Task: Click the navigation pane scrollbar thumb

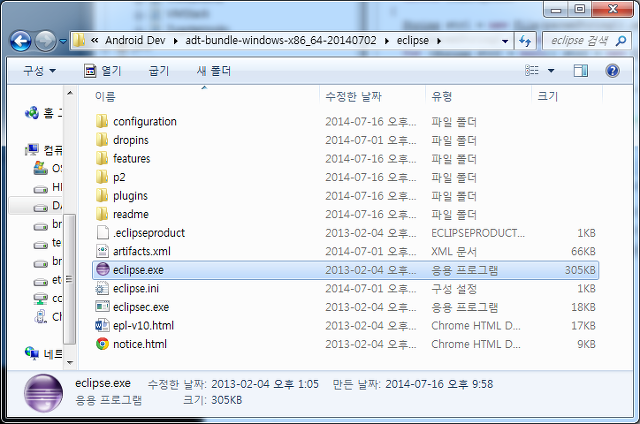Action: [x=70, y=279]
